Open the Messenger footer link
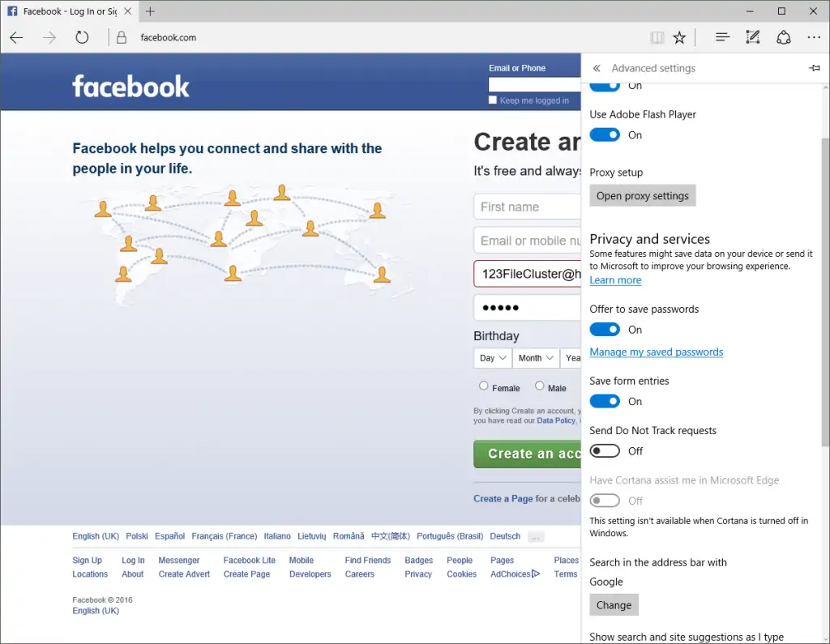830x644 pixels. [x=179, y=560]
